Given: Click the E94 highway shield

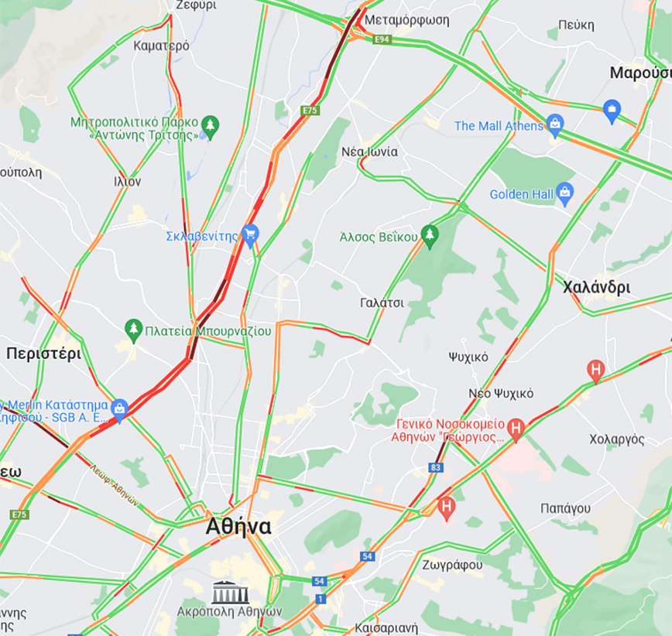Looking at the screenshot, I should [382, 39].
